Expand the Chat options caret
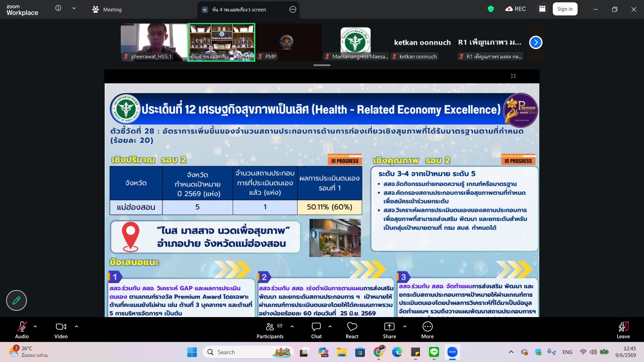This screenshot has height=362, width=644. [x=330, y=326]
